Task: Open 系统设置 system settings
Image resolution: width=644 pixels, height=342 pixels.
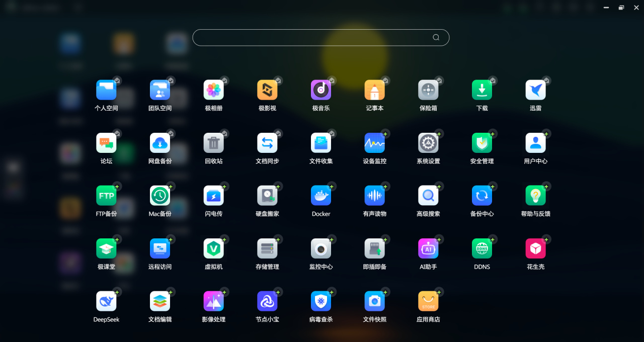Action: click(x=428, y=143)
